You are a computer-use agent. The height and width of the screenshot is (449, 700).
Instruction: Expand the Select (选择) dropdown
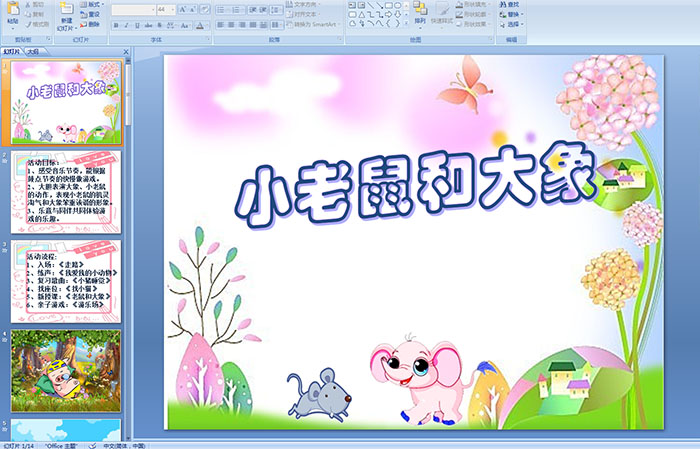coord(510,25)
